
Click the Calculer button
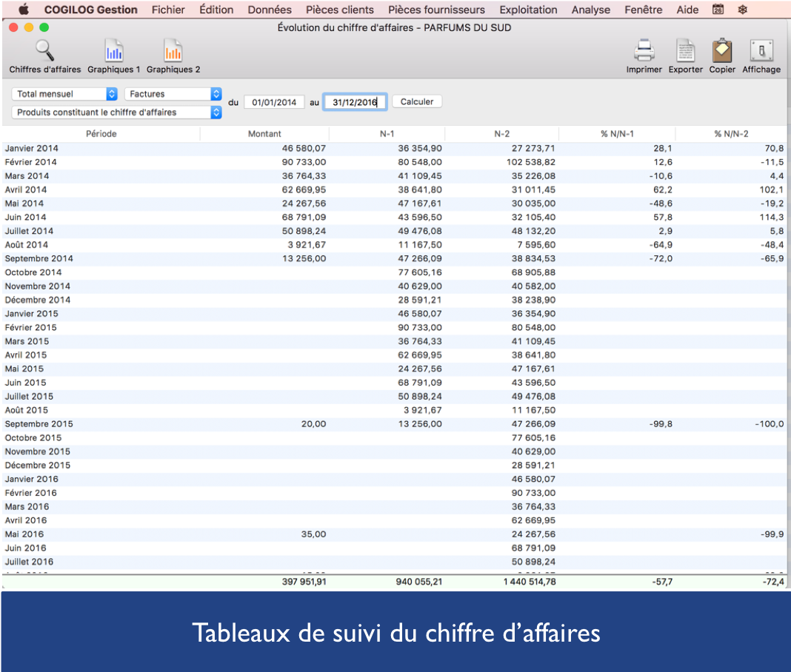tap(417, 101)
